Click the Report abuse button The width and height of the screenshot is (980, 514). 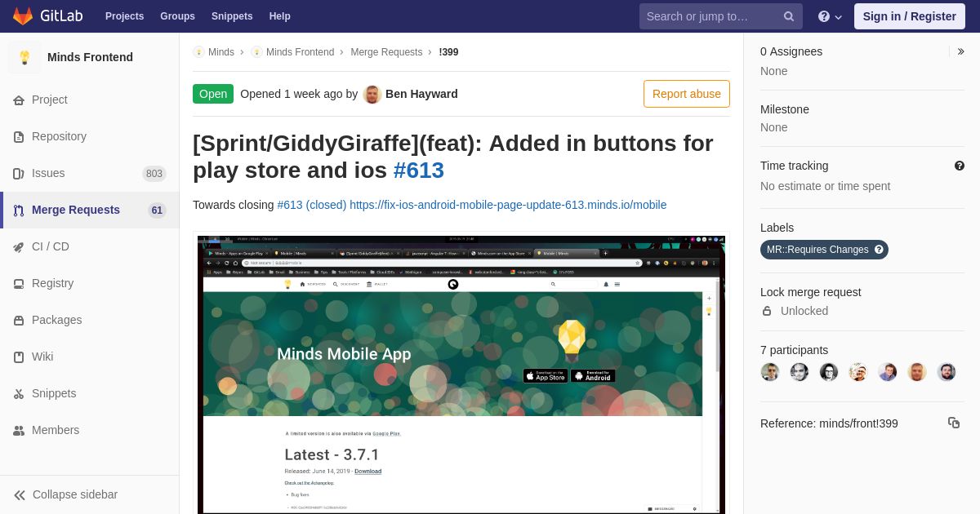click(x=687, y=94)
